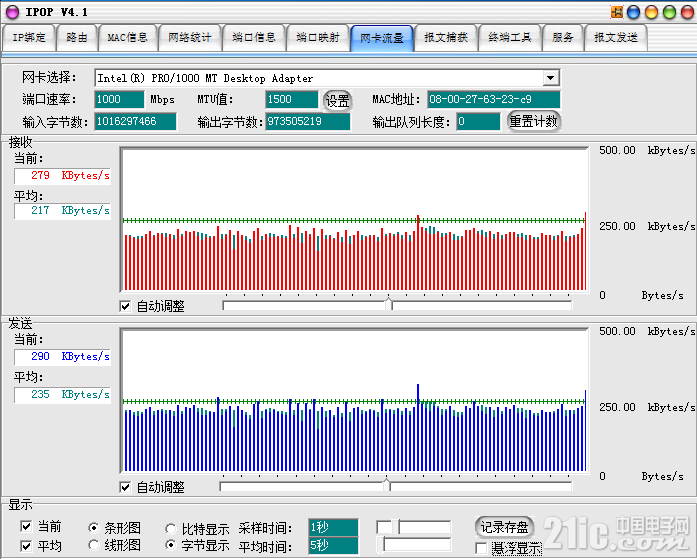Expand the 网卡选择 adapter dropdown arrow
The height and width of the screenshot is (559, 697).
click(550, 78)
